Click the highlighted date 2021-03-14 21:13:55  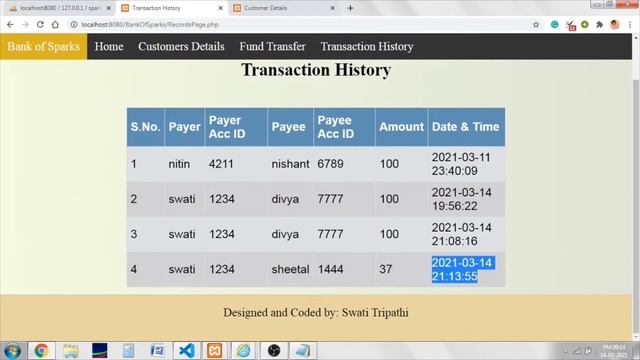click(463, 269)
